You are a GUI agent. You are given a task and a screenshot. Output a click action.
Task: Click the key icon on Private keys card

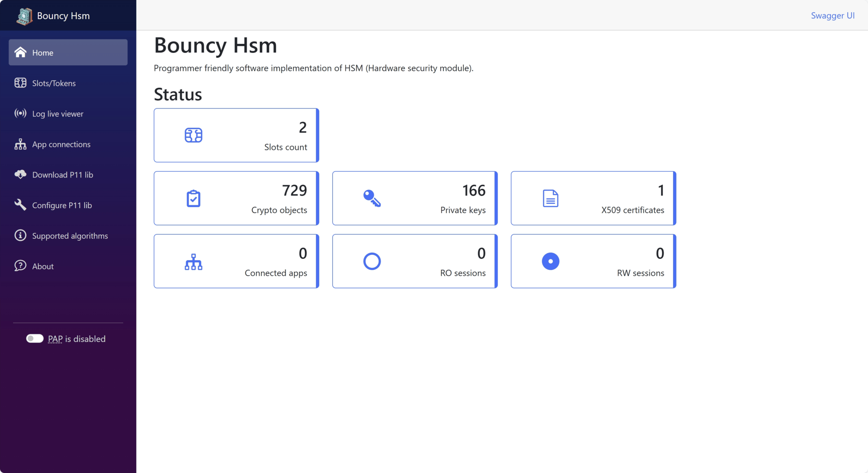(372, 198)
